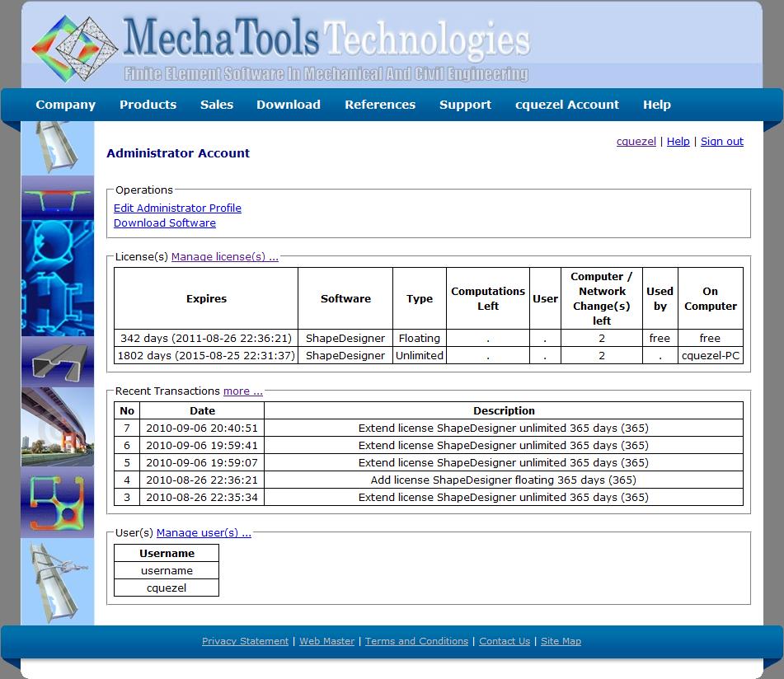The image size is (784, 679).
Task: Open Manage license(s) link
Action: [x=224, y=257]
